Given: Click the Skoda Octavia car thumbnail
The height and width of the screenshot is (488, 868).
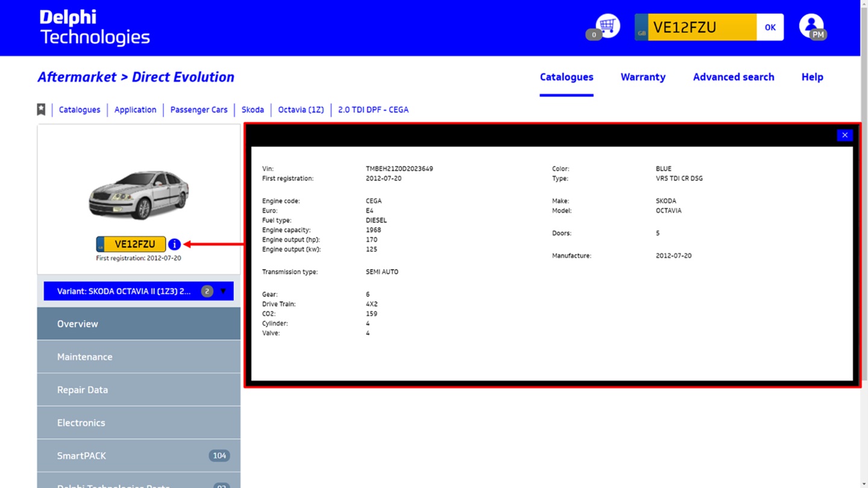Looking at the screenshot, I should [x=139, y=194].
